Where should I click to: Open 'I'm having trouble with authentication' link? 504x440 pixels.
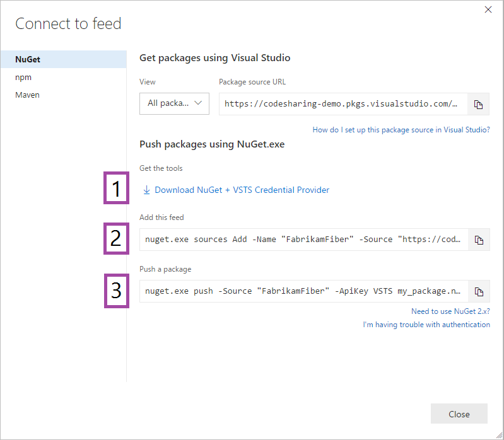point(426,325)
